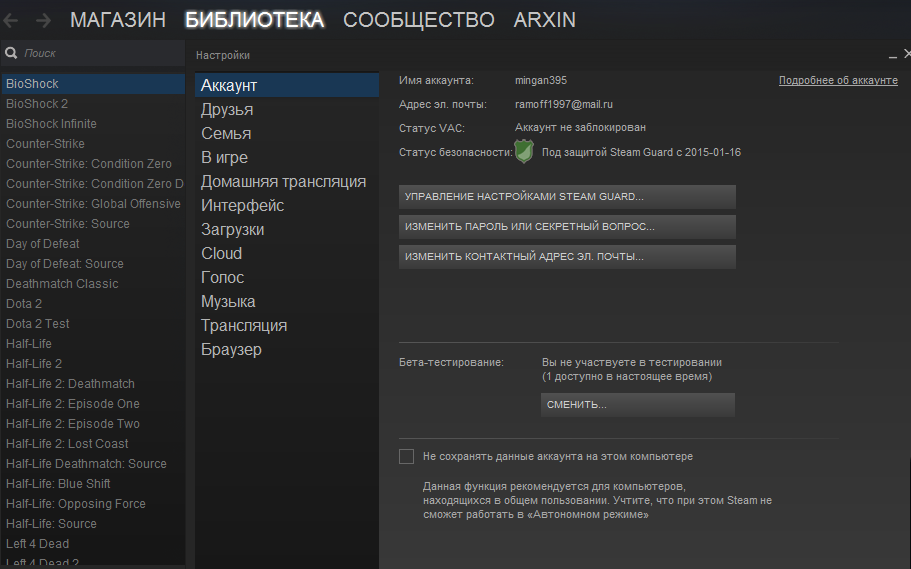This screenshot has width=911, height=569.
Task: Select 'Half-Life 2: Deathmatch' game
Action: click(93, 384)
